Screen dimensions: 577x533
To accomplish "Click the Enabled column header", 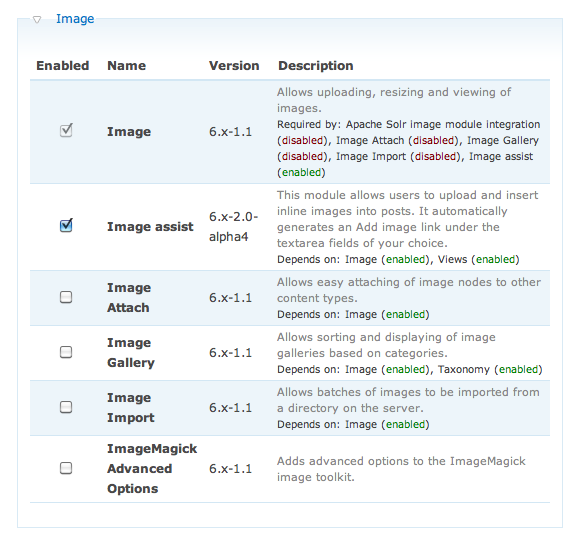I will click(x=63, y=66).
